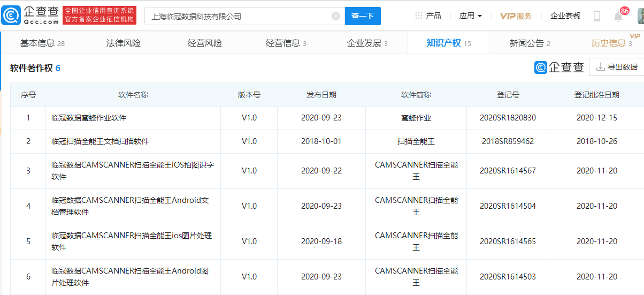Open the user avatar in the header
The image size is (644, 295).
tap(641, 16)
